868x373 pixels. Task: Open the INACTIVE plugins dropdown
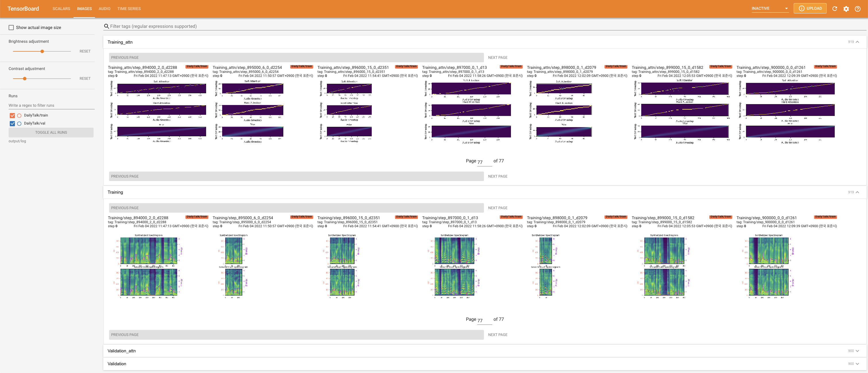[770, 8]
